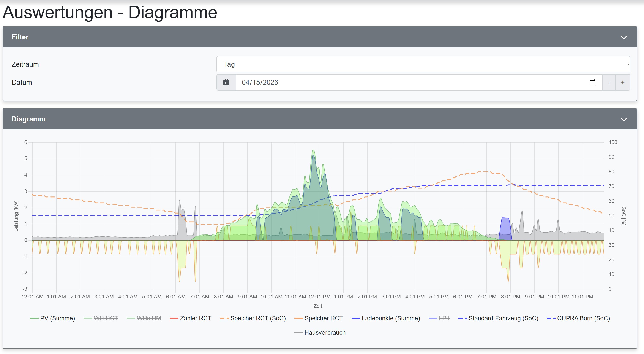The height and width of the screenshot is (354, 644).
Task: Click the Filter panel header title
Action: click(20, 37)
